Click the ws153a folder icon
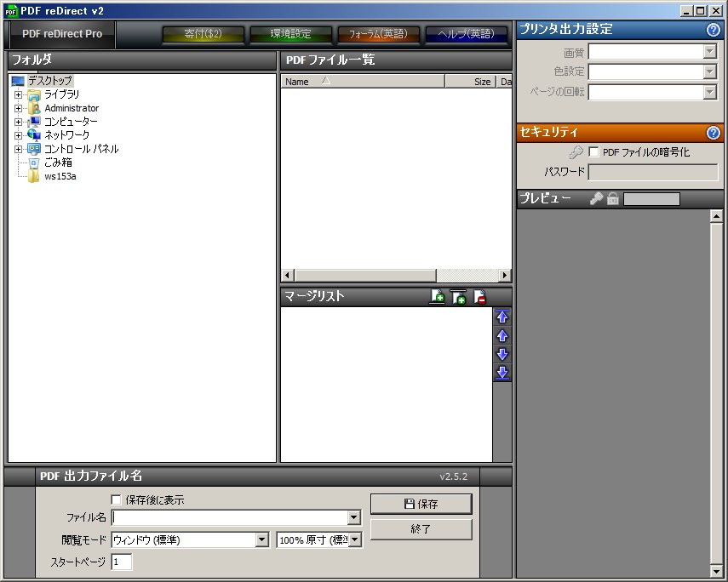 (x=34, y=176)
